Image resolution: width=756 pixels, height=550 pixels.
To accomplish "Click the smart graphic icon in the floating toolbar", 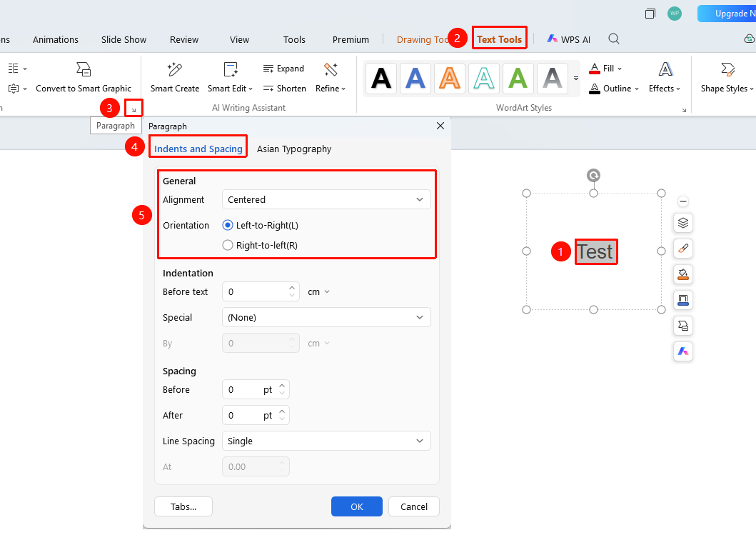I will (683, 326).
